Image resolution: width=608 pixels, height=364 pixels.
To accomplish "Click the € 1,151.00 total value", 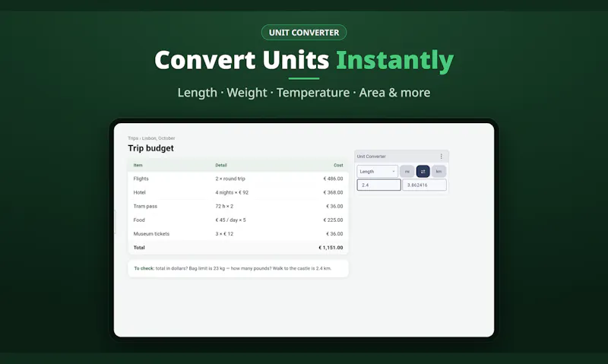I will point(331,247).
